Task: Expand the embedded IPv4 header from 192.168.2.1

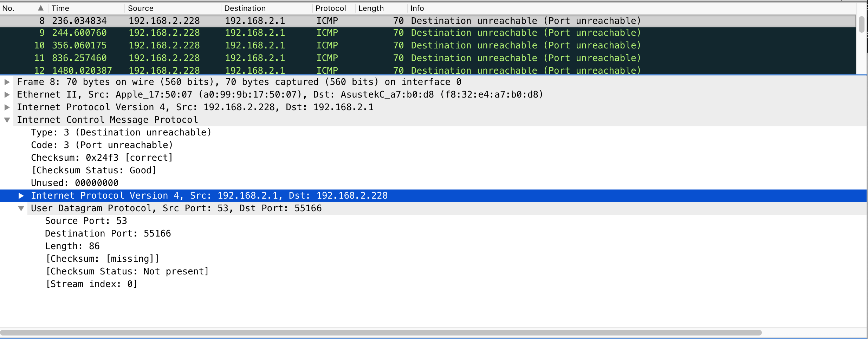Action: (x=22, y=195)
